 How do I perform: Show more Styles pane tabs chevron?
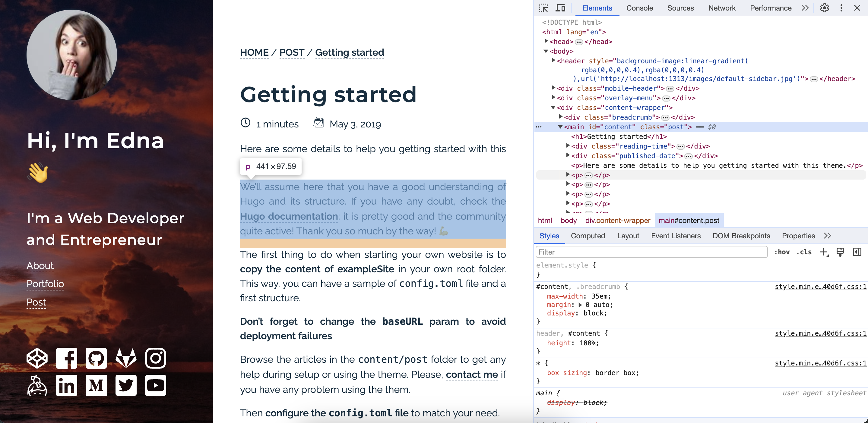pos(828,236)
